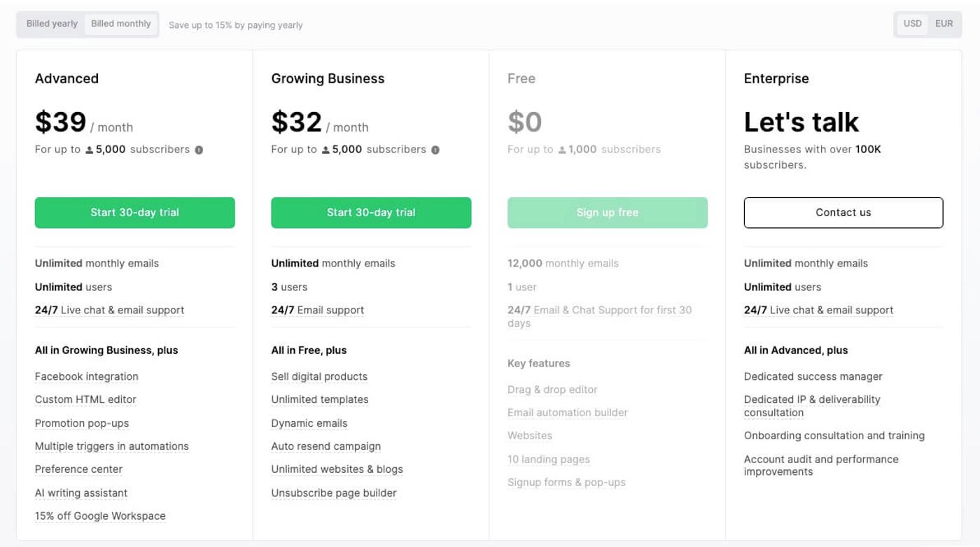Click All in Growing Business, plus heading
Viewport: 980px width, 547px height.
(106, 350)
